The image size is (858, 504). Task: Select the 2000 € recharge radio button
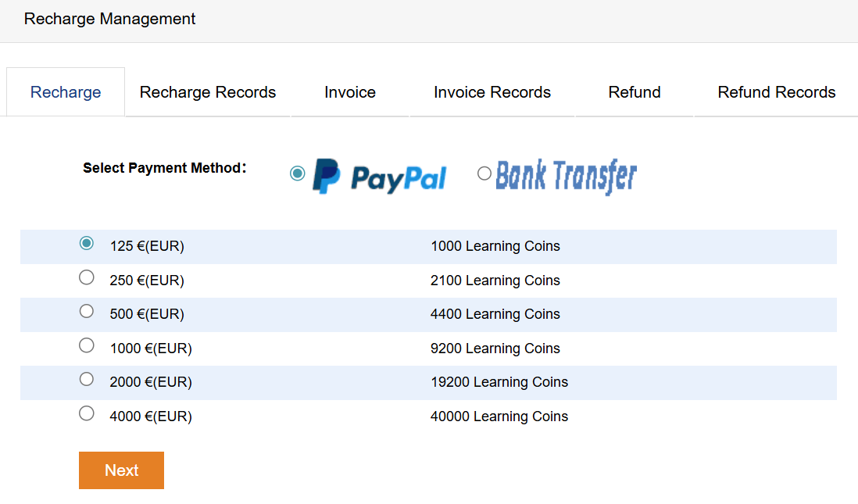(87, 379)
